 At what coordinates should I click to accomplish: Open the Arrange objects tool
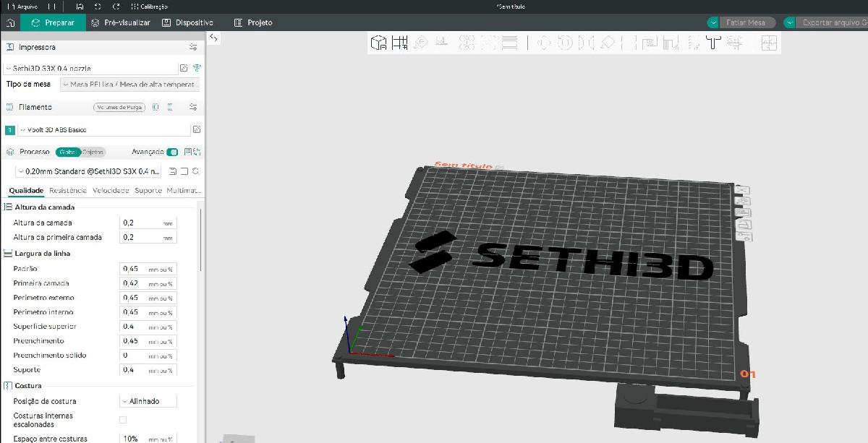(x=399, y=42)
